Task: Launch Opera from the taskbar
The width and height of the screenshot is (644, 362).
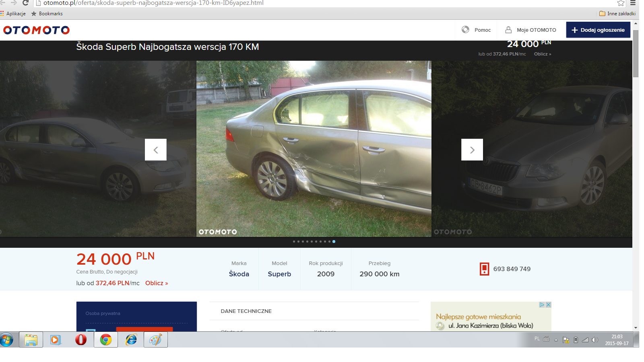Action: tap(80, 340)
